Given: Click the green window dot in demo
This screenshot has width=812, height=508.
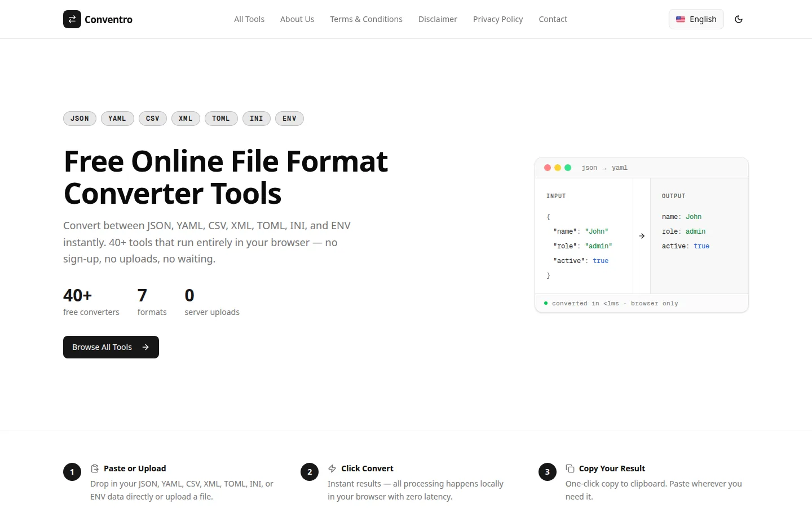Looking at the screenshot, I should 568,168.
